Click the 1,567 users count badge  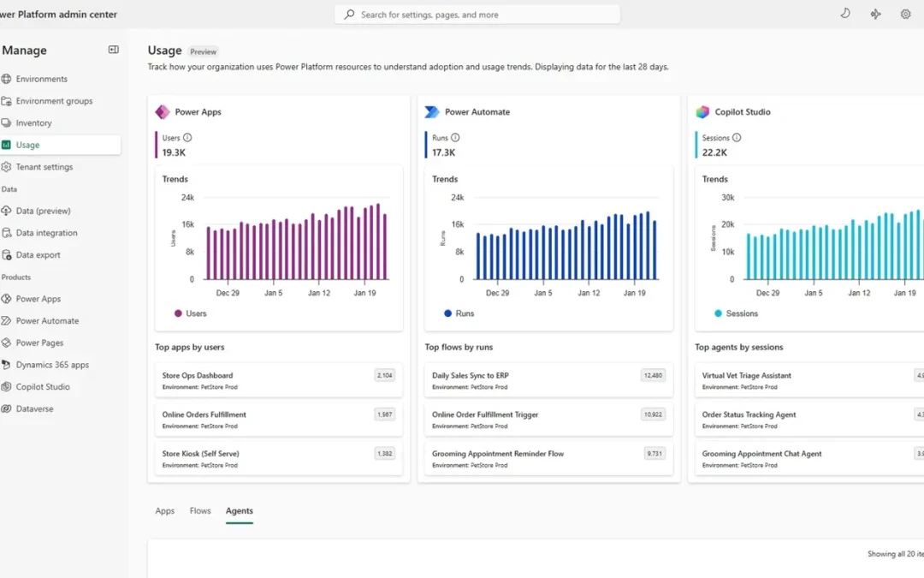tap(385, 414)
